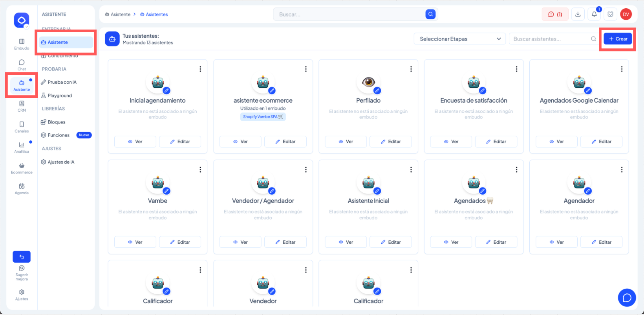The width and height of the screenshot is (644, 315).
Task: Open Agenda calendar icon in sidebar
Action: [x=22, y=189]
